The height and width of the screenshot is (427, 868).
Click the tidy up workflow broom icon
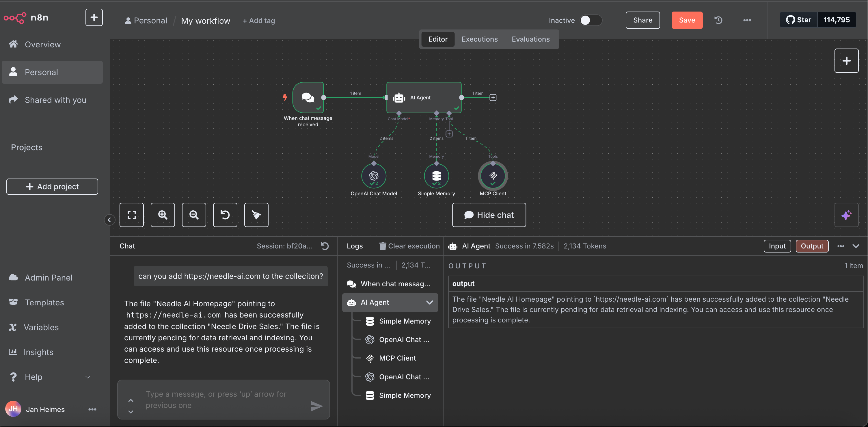point(256,215)
